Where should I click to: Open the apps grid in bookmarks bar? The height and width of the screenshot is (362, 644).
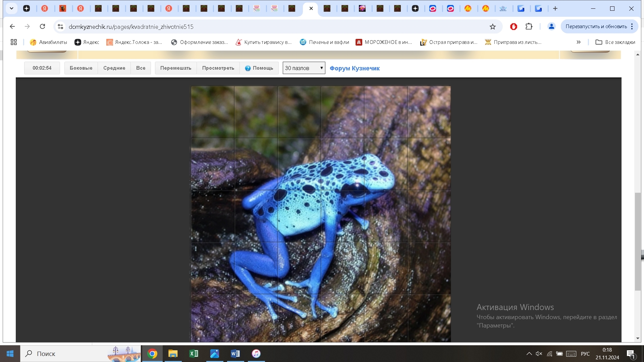(x=14, y=42)
